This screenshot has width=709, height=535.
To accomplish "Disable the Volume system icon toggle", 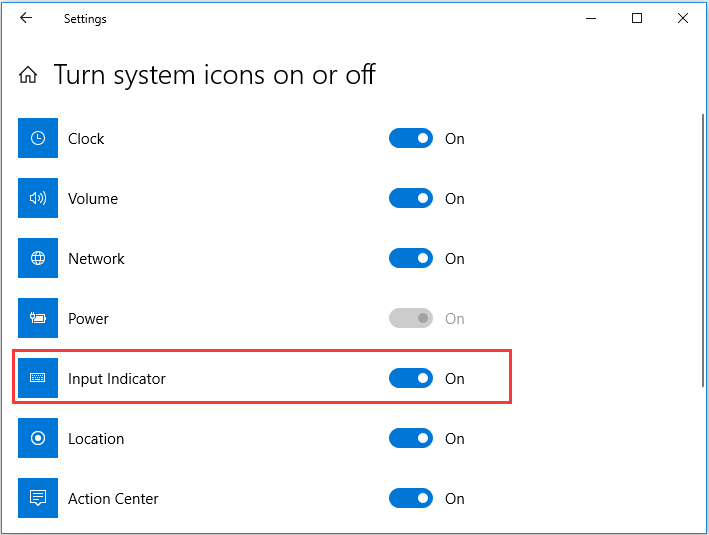I will click(x=411, y=198).
